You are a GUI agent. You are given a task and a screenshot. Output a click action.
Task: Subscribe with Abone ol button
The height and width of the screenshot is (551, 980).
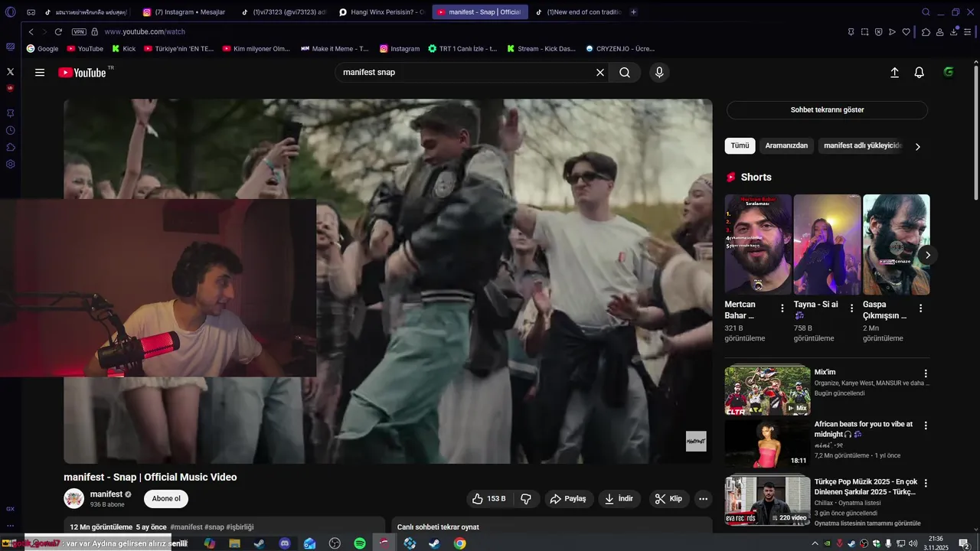point(166,499)
